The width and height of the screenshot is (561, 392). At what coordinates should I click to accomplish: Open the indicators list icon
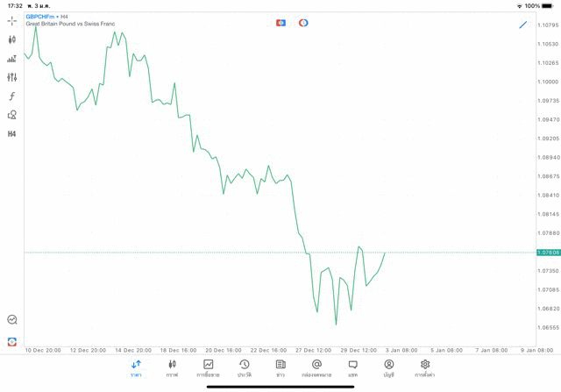11,59
